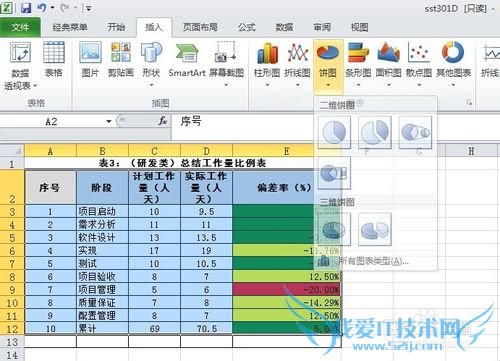Switch to the 审阅 tab
This screenshot has width=500, height=361.
[322, 27]
